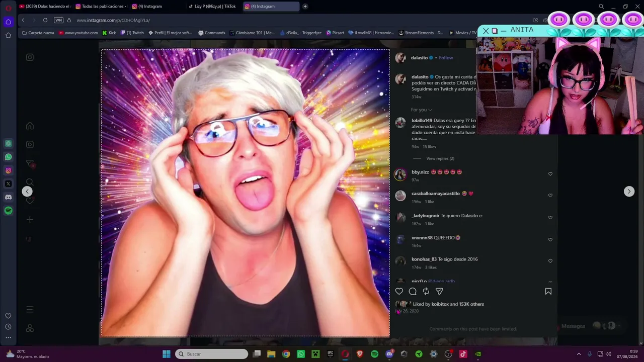This screenshot has width=644, height=362.
Task: Go to Instagram Home in left navigation
Action: [30, 126]
